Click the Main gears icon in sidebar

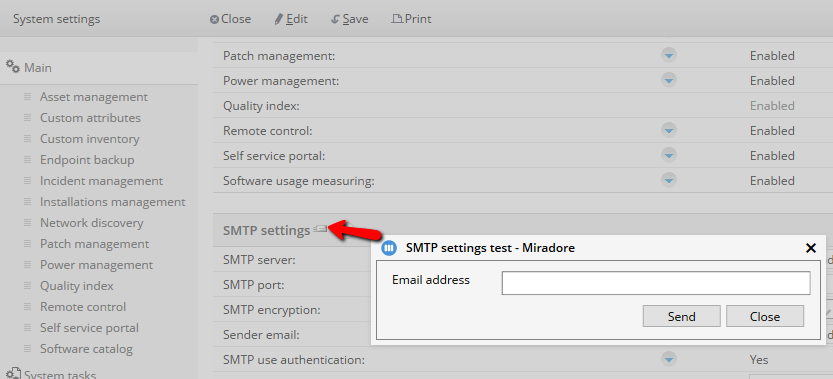point(13,66)
